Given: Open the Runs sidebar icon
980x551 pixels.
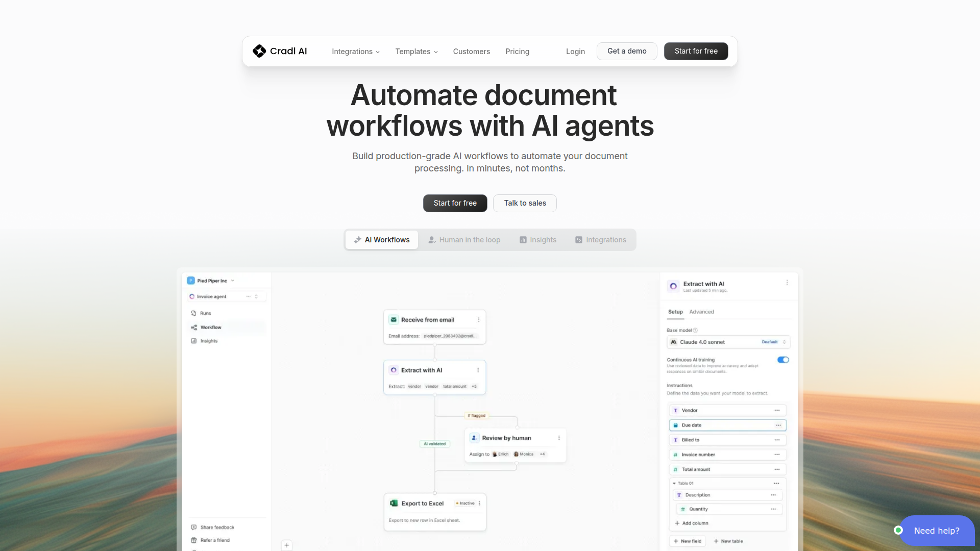Looking at the screenshot, I should tap(194, 313).
